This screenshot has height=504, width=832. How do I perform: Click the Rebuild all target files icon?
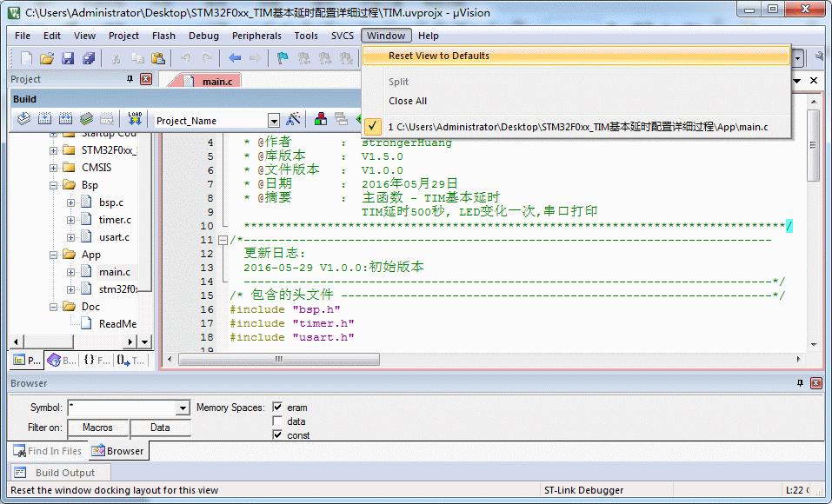pos(66,119)
